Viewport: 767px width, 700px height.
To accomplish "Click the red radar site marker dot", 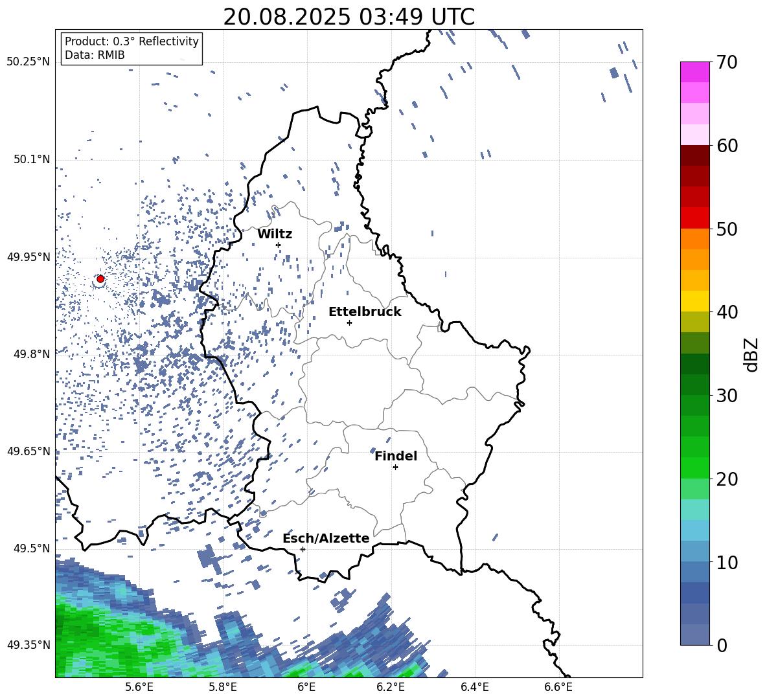I will tap(100, 278).
